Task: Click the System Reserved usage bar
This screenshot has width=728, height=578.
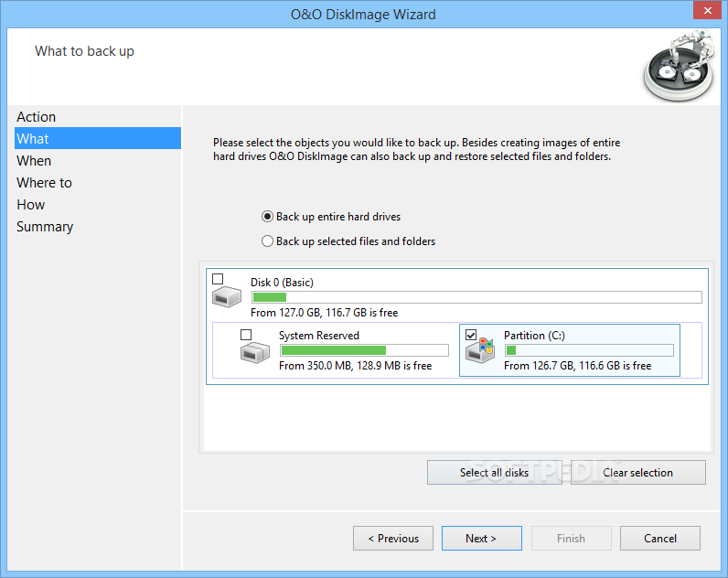Action: (365, 350)
